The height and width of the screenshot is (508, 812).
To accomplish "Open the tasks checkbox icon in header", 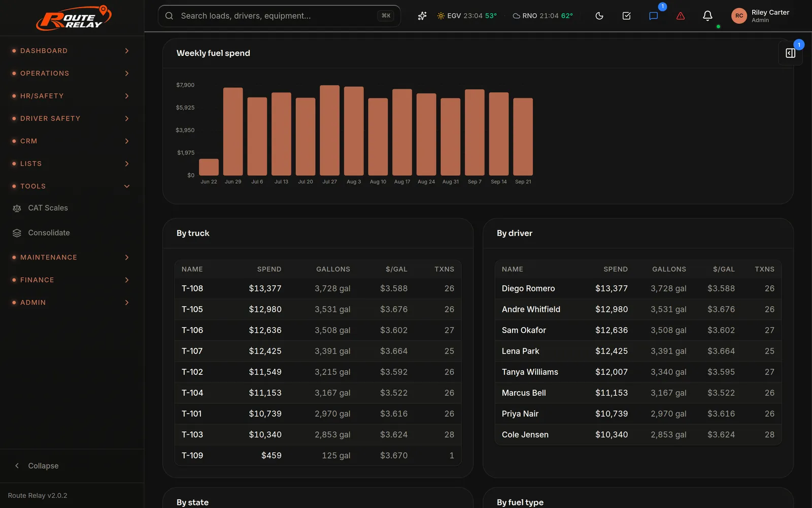I will click(626, 16).
